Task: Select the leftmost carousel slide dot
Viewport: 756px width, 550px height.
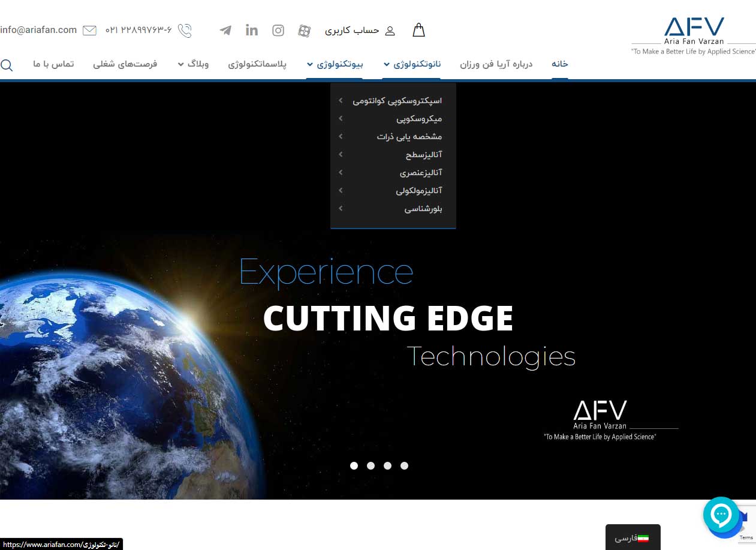Action: [x=354, y=465]
